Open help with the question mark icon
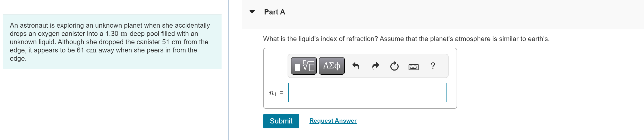Viewport: 644px width, 140px height. (x=433, y=66)
